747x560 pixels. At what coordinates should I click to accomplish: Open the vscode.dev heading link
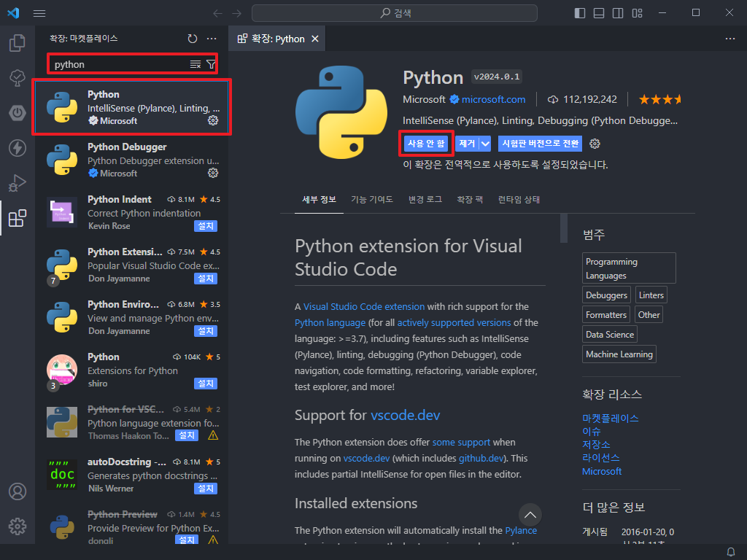[x=406, y=415]
